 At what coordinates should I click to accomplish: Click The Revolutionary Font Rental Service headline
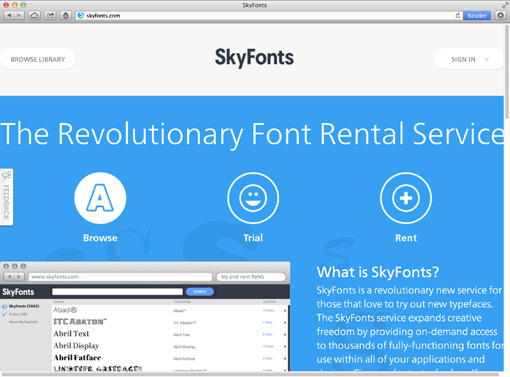coord(252,134)
